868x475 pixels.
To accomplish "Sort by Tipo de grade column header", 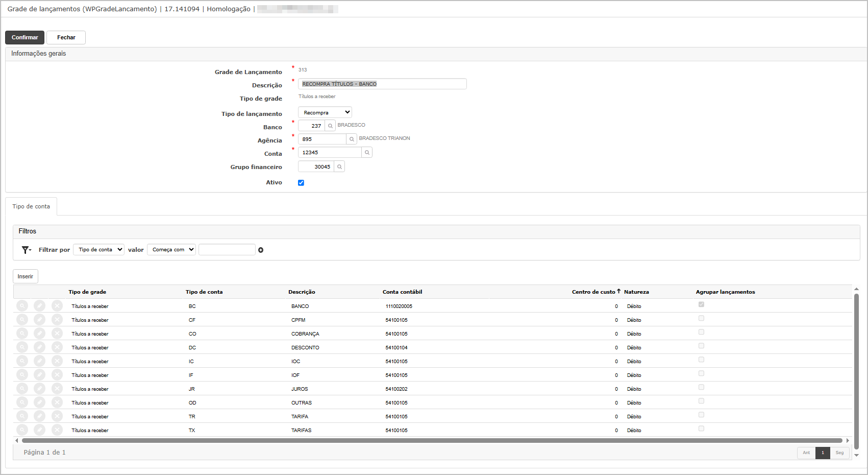I will pos(87,292).
